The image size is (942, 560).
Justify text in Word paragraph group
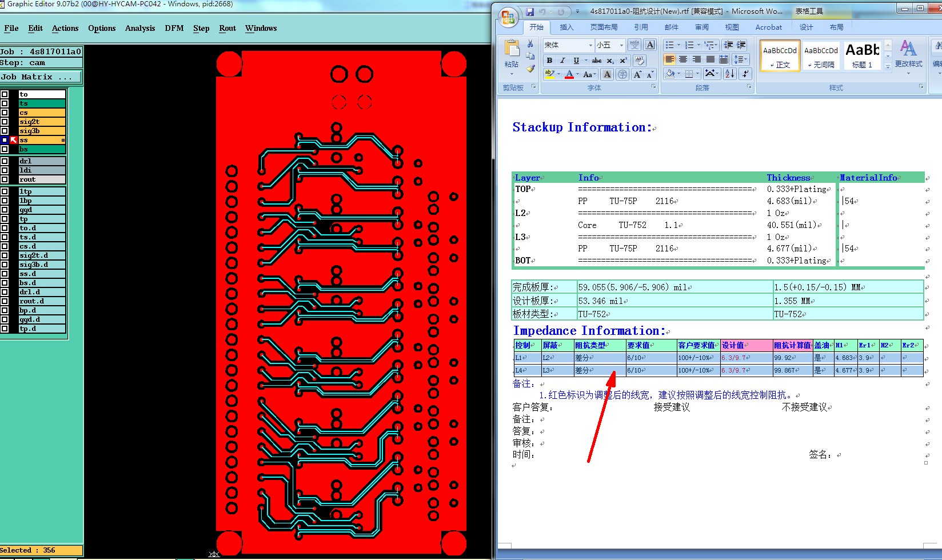tap(711, 59)
